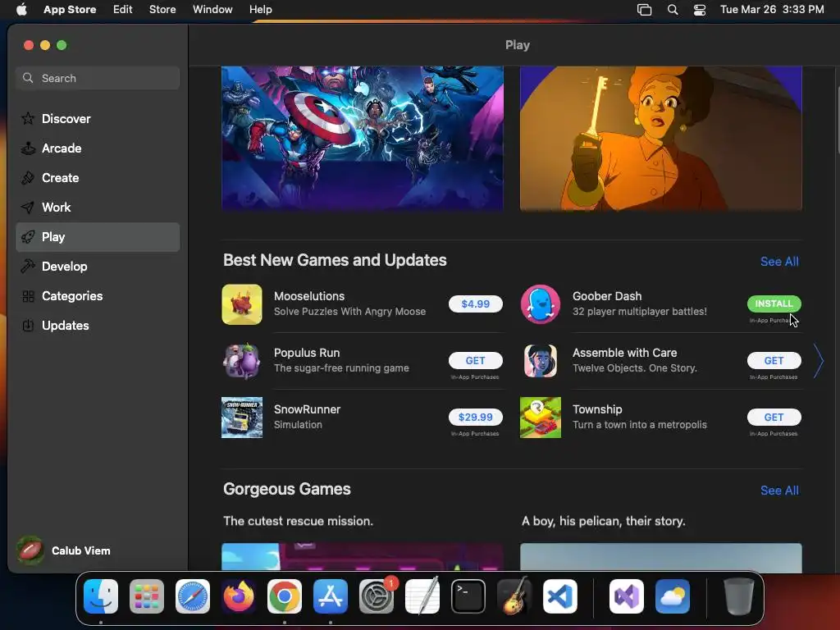Open the Edit menu
This screenshot has width=840, height=630.
pos(123,10)
